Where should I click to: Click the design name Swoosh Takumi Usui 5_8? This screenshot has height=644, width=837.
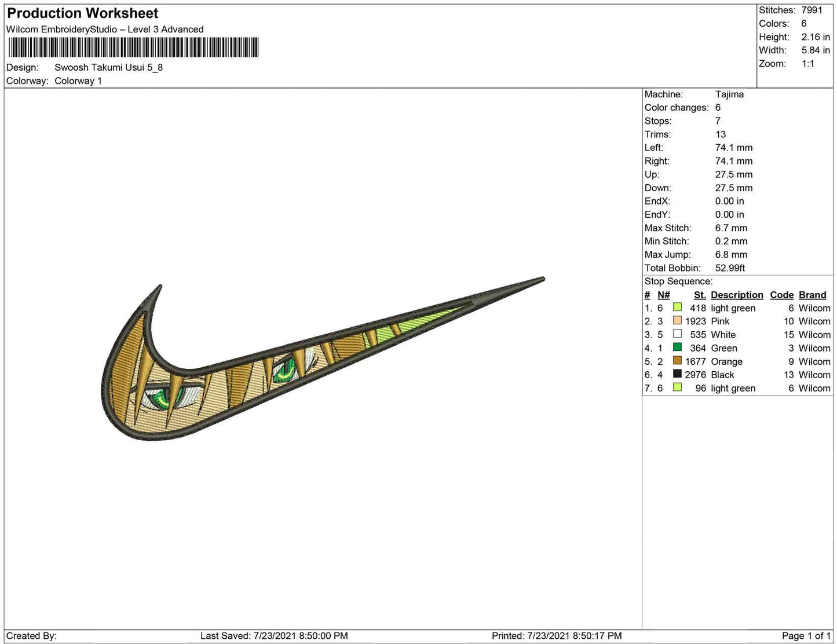tap(109, 67)
